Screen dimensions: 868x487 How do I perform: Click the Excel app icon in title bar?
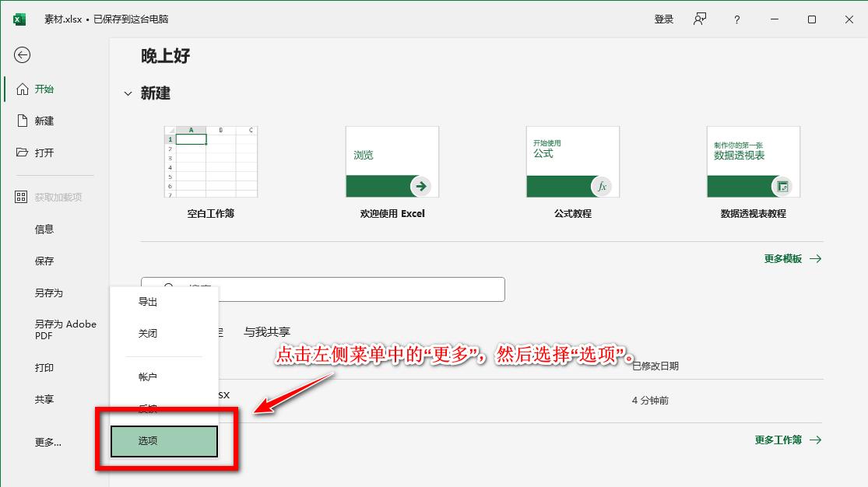click(x=19, y=19)
